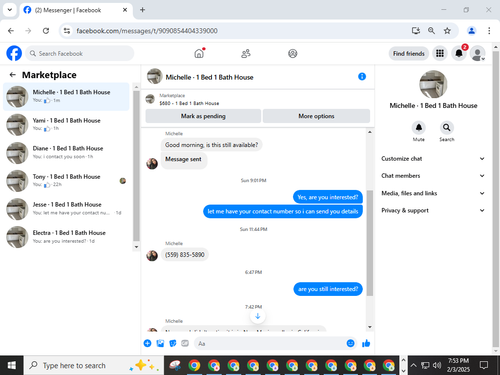Click the (559) 835-5890 message
Viewport: 500px width, 375px height.
[185, 255]
